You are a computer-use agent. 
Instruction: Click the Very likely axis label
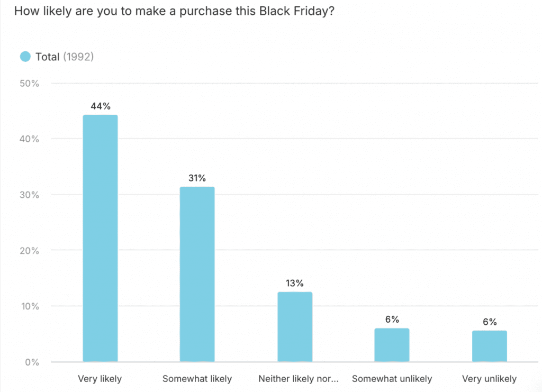click(100, 379)
